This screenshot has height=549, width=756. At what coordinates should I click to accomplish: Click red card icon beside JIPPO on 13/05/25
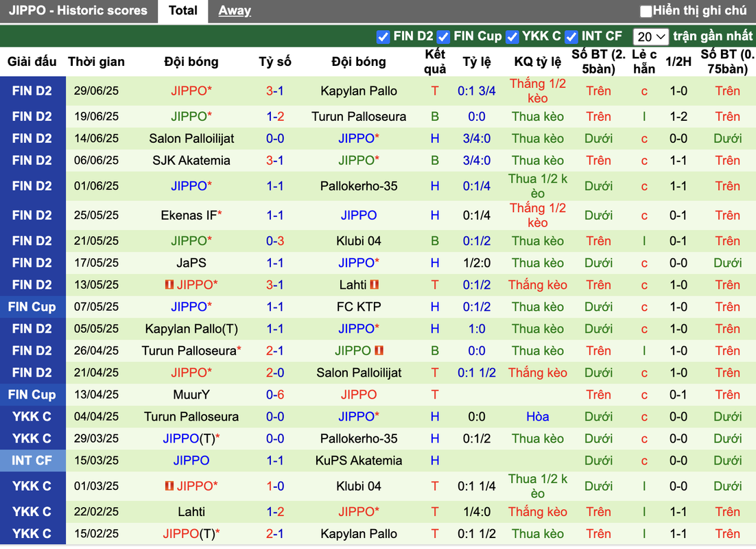coord(169,285)
